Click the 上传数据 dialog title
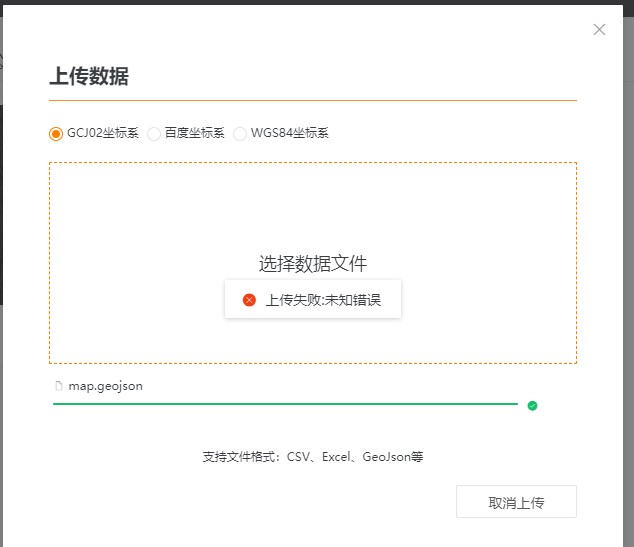 coord(89,76)
